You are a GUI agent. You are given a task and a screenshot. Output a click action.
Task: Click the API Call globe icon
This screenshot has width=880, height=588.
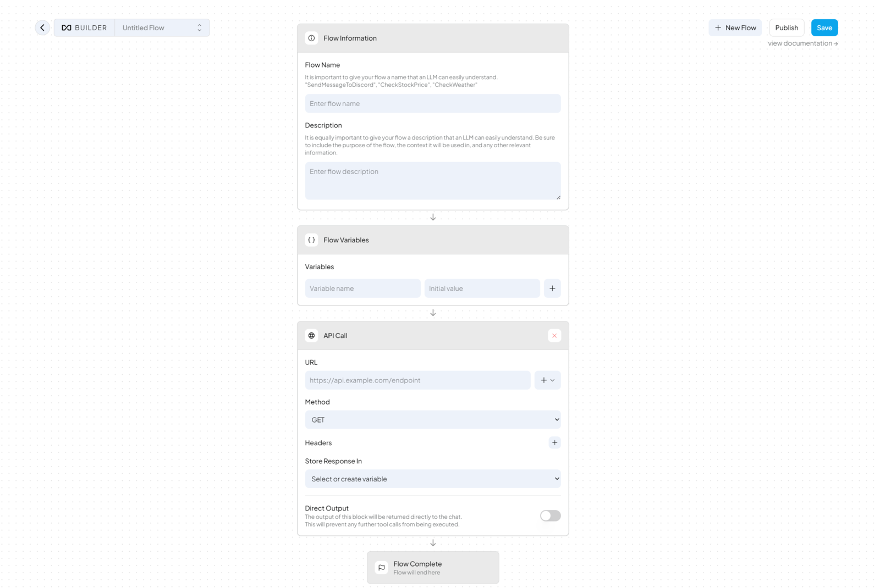[x=311, y=336]
